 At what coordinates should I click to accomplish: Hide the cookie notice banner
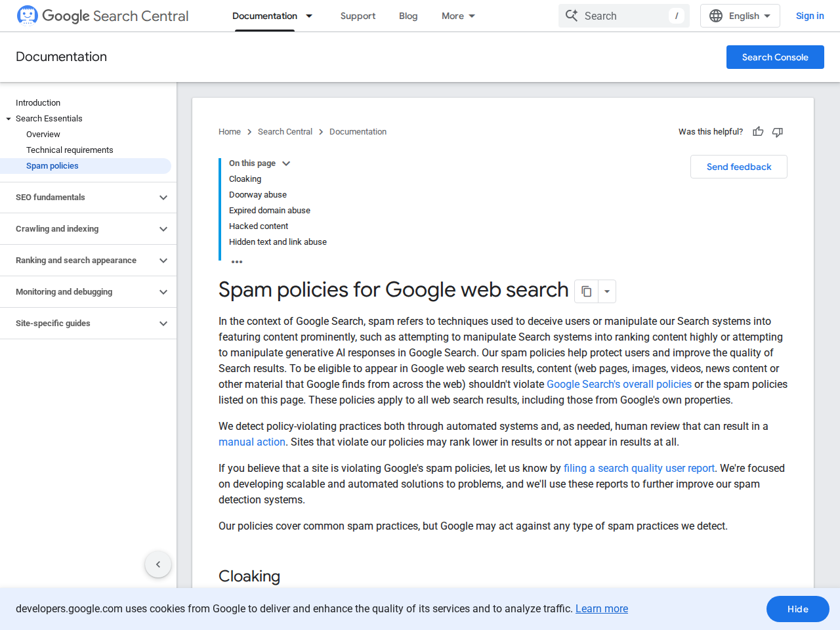coord(798,609)
